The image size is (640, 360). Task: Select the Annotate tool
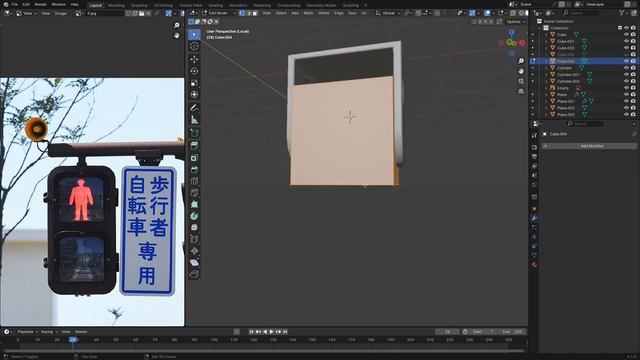(x=194, y=108)
